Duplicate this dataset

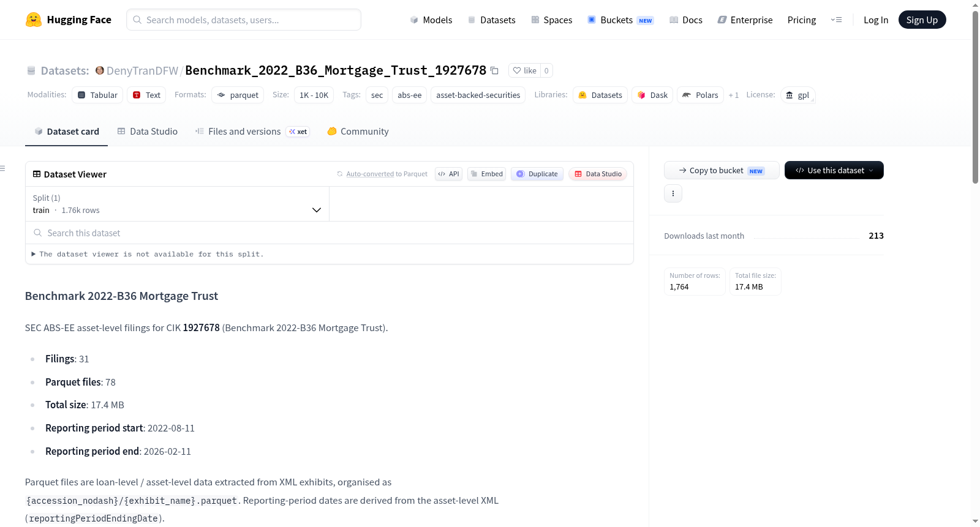coord(537,174)
